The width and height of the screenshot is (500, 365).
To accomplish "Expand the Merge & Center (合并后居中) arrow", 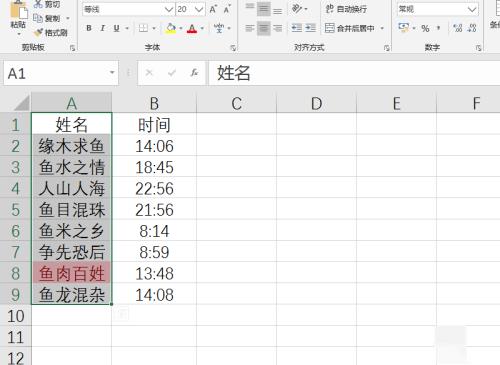I will [x=382, y=28].
